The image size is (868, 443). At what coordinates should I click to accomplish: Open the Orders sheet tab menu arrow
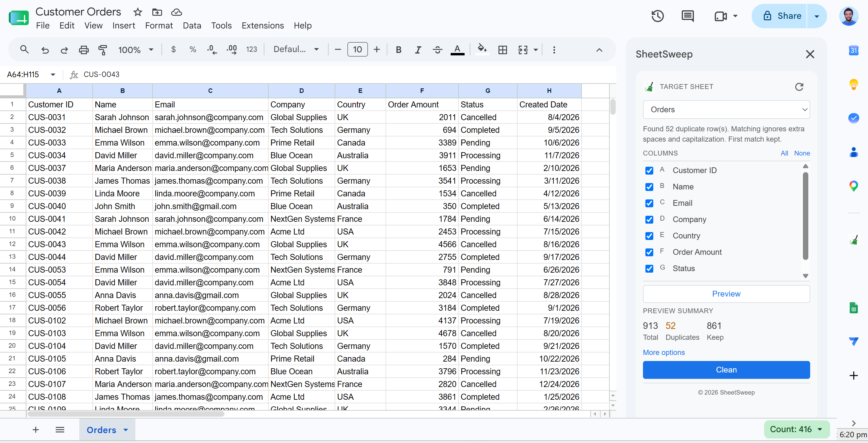click(x=126, y=430)
